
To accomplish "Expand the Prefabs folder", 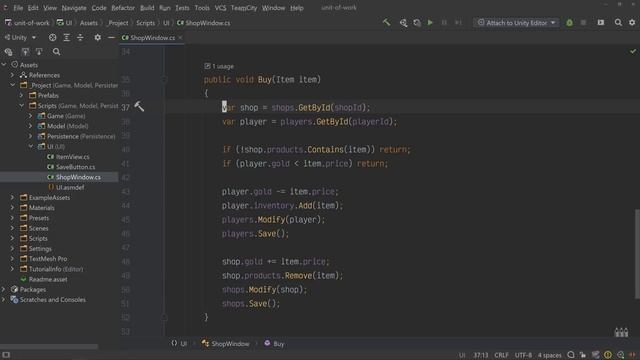I will pos(21,95).
